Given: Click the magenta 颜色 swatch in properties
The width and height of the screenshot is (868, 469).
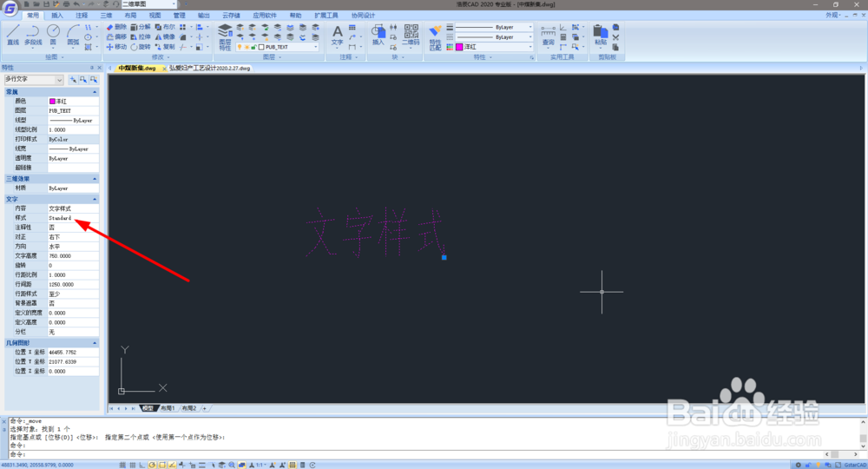Looking at the screenshot, I should pyautogui.click(x=53, y=102).
